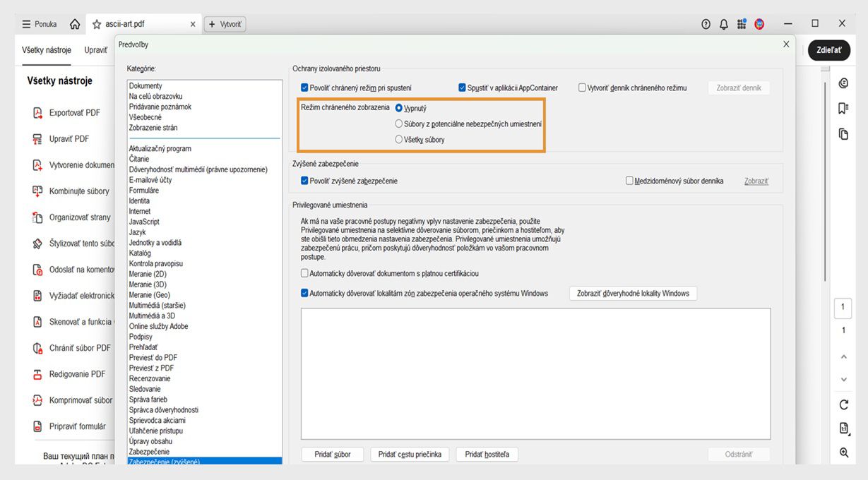
Task: Click the Komprimovať súbor tool icon
Action: (38, 400)
